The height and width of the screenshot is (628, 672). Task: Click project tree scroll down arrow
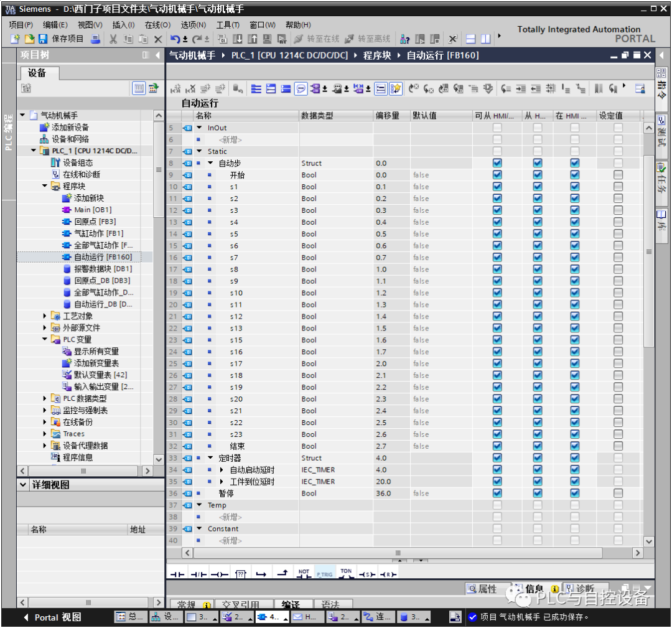(x=159, y=459)
